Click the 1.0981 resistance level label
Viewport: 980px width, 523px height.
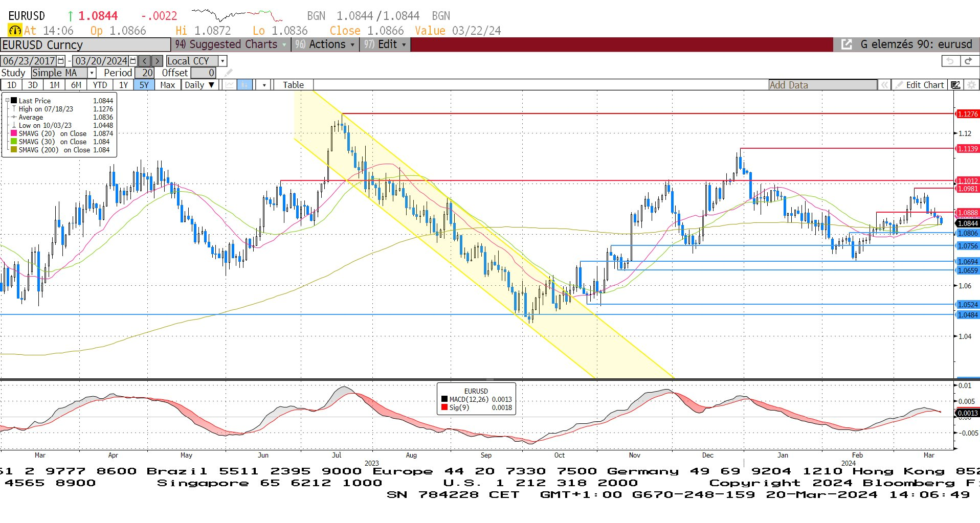coord(967,189)
